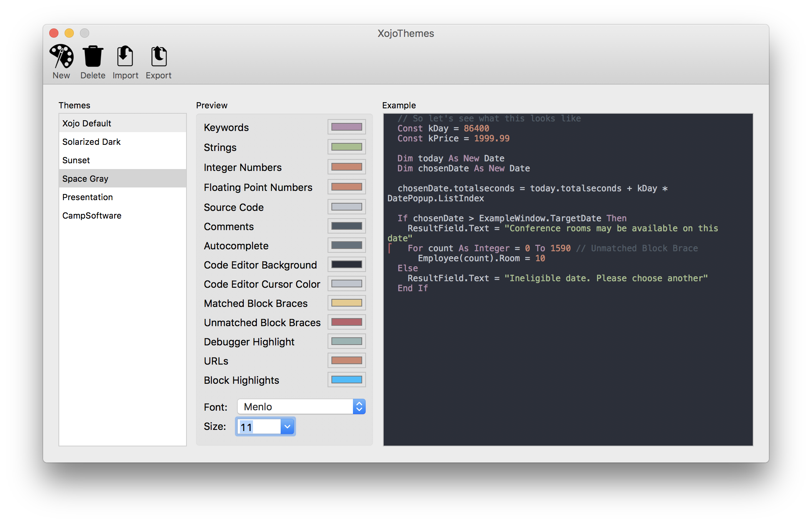Select the Xojo Default theme
The image size is (812, 524).
pos(123,123)
